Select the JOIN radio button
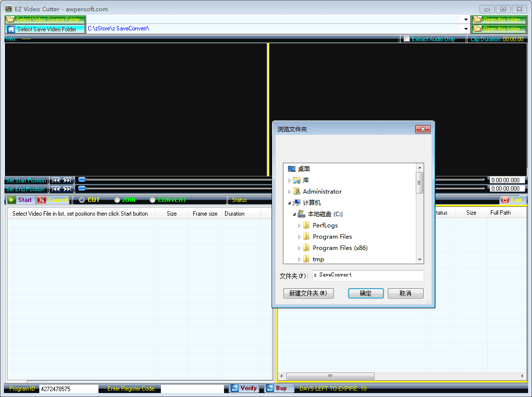The height and width of the screenshot is (397, 532). 117,199
